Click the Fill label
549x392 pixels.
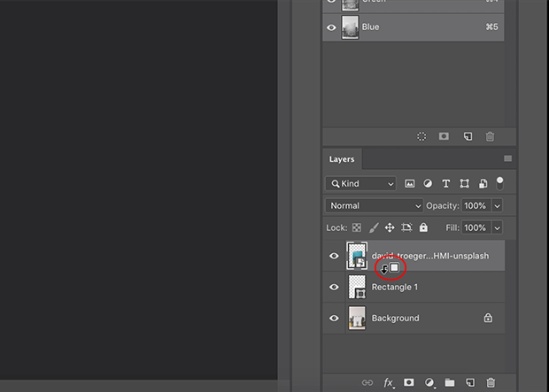[452, 227]
